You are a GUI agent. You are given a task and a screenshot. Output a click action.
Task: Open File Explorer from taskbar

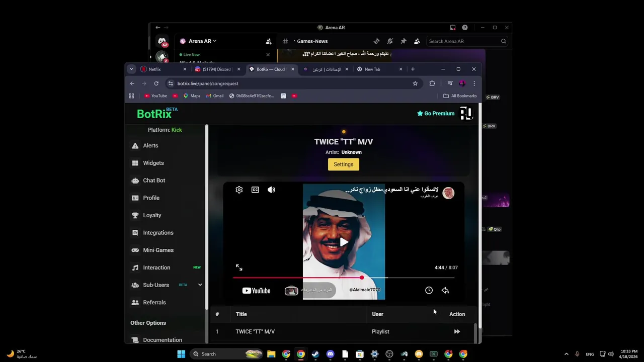[x=271, y=354]
